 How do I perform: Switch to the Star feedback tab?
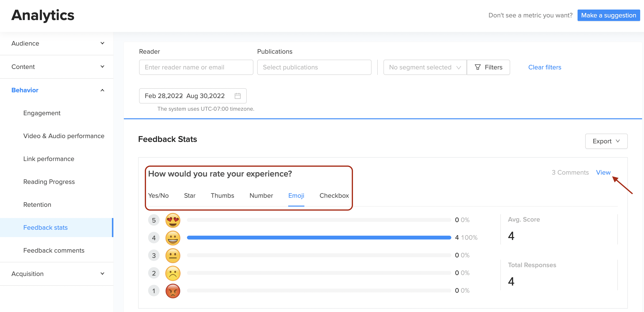190,196
